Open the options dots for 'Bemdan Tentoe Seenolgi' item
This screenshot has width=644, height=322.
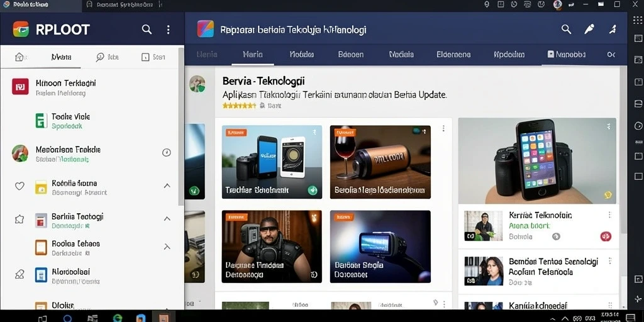[609, 261]
